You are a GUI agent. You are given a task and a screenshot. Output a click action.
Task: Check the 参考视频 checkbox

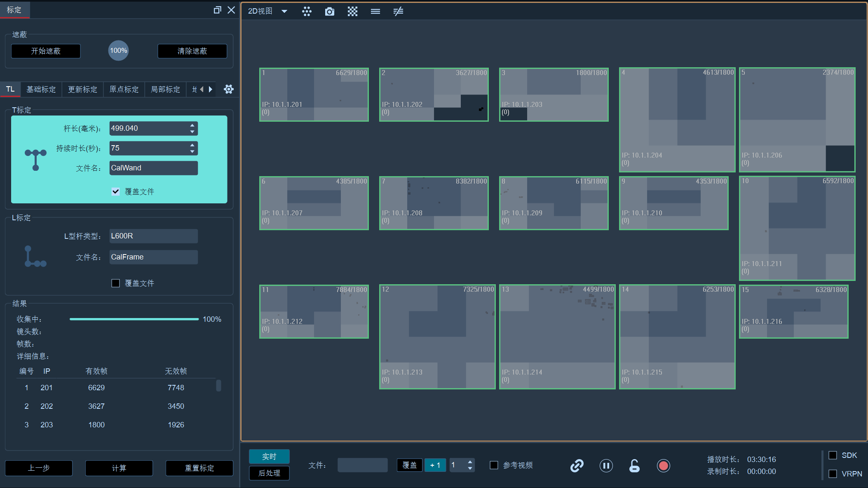(494, 465)
